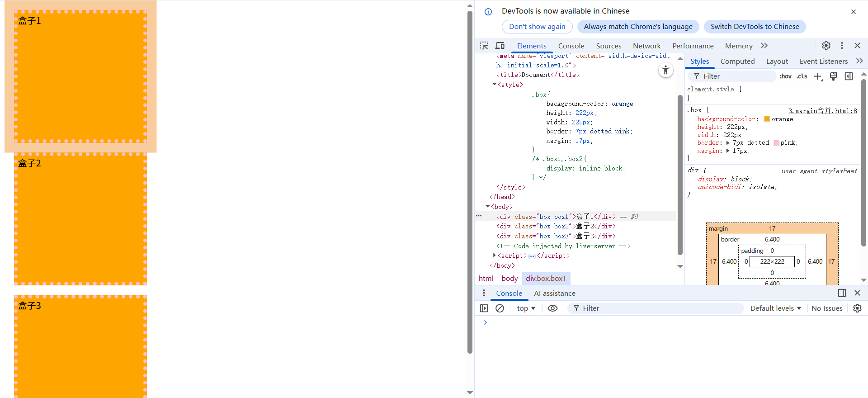
Task: Select the Styles pane tab
Action: point(699,61)
